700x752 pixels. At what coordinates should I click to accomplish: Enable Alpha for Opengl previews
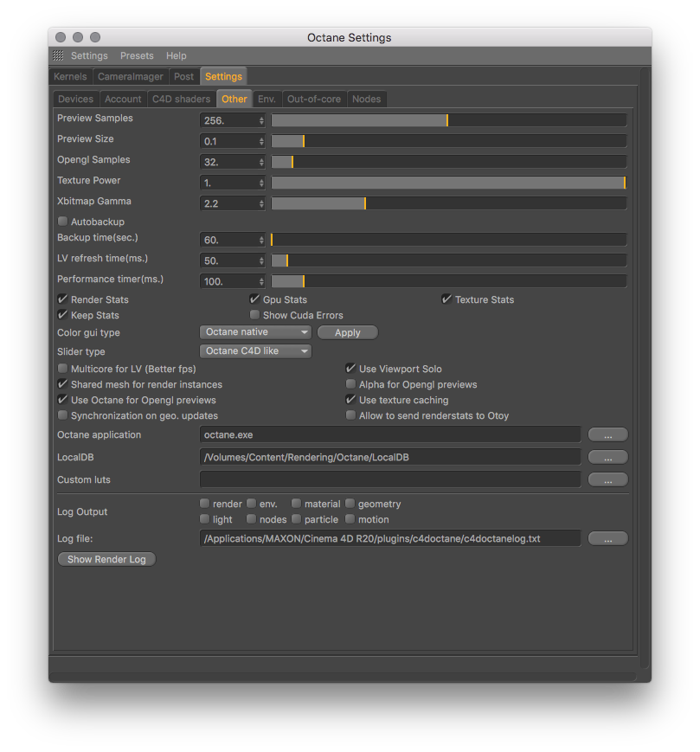[x=350, y=384]
